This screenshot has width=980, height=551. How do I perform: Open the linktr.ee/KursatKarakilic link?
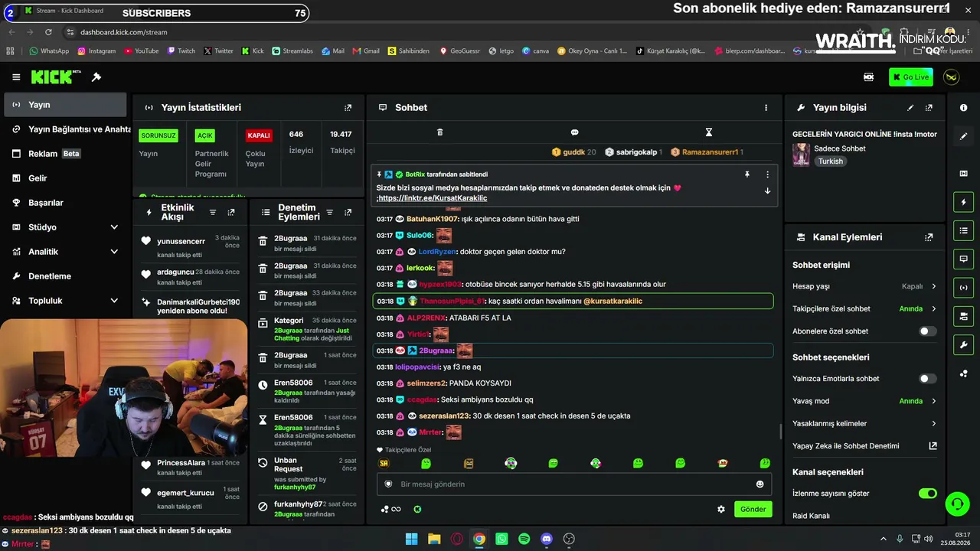[x=433, y=198]
